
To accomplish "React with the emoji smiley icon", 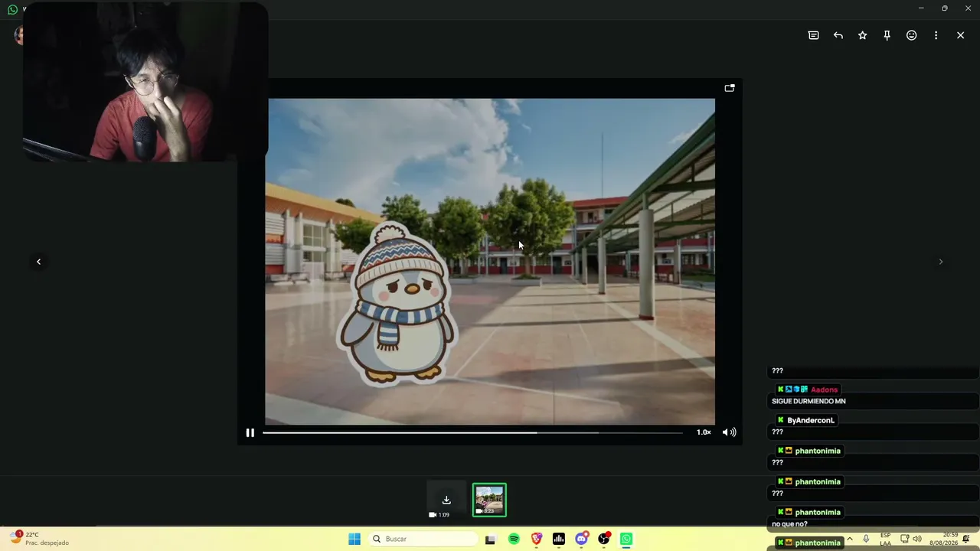I will point(912,35).
